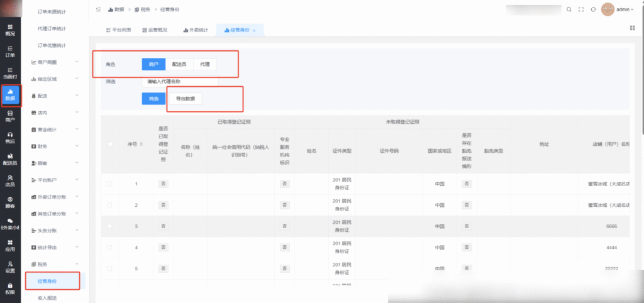
Task: Expand the 指定区域 submenu
Action: 55,79
